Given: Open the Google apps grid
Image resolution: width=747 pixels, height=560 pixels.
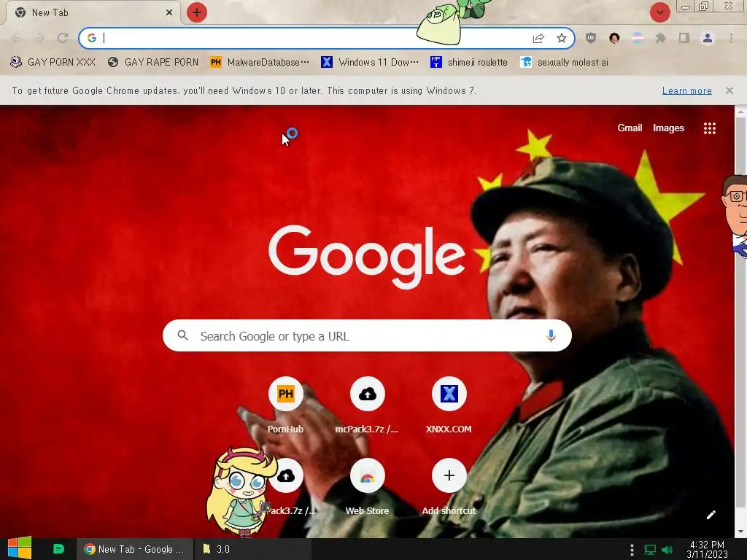Looking at the screenshot, I should 709,128.
